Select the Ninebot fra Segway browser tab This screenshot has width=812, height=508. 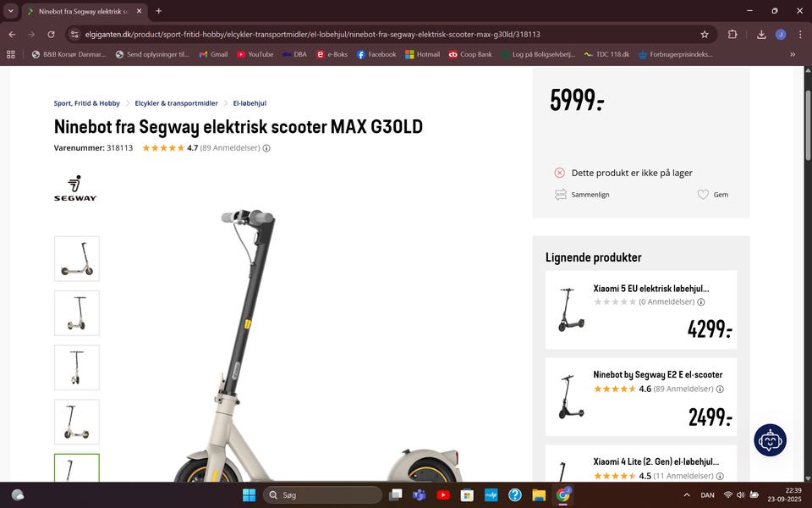click(85, 11)
